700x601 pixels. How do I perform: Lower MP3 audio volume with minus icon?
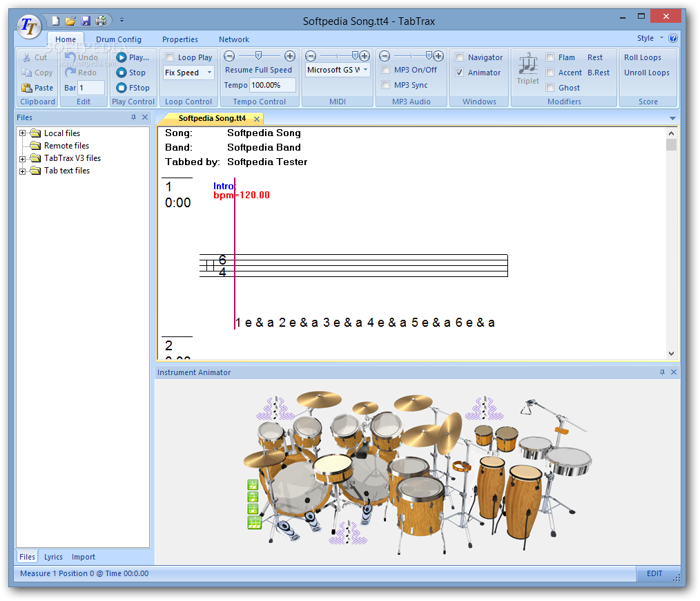point(385,56)
